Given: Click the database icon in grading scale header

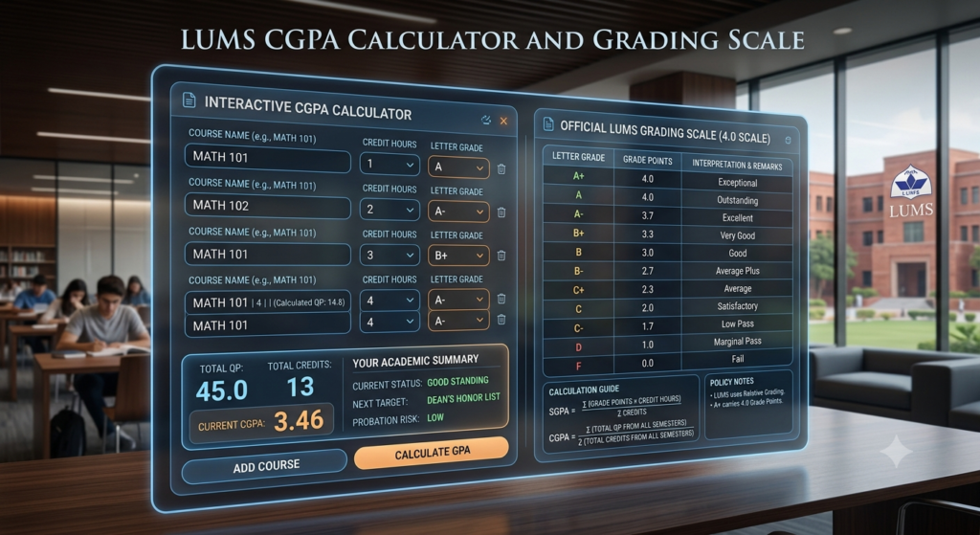Looking at the screenshot, I should click(789, 141).
